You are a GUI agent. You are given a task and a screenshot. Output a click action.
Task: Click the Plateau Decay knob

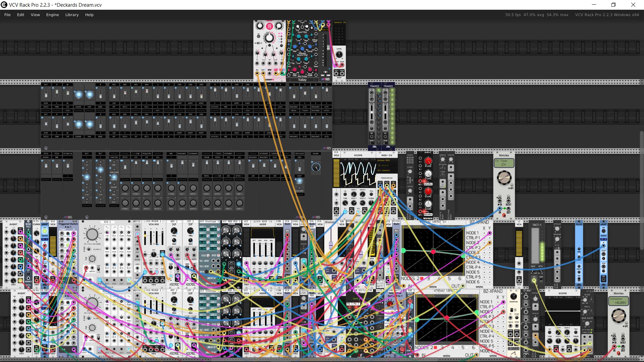click(310, 47)
